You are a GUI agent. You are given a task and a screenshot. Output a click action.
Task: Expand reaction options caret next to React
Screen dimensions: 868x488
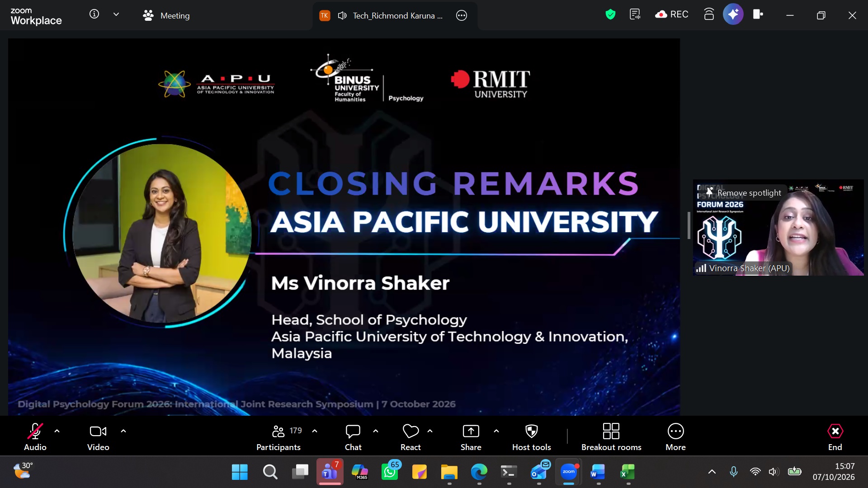pyautogui.click(x=430, y=431)
